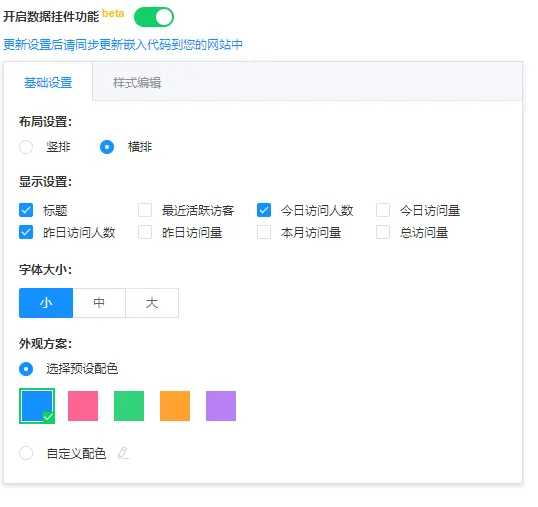Pick the orange preset color swatch

(175, 406)
